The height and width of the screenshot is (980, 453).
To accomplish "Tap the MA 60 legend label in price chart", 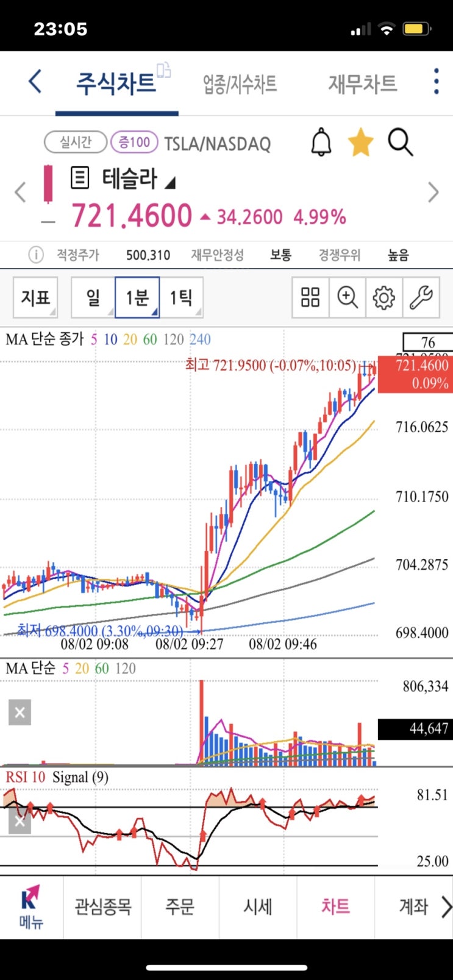I will click(x=150, y=339).
